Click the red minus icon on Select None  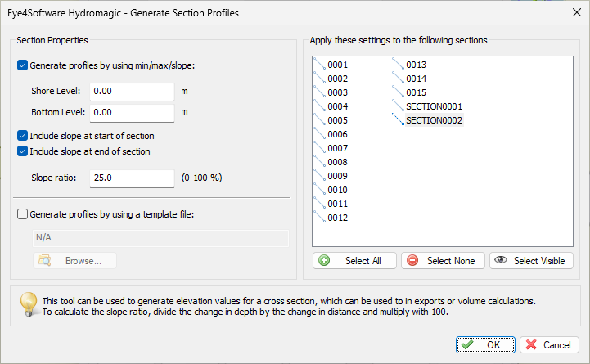[412, 260]
